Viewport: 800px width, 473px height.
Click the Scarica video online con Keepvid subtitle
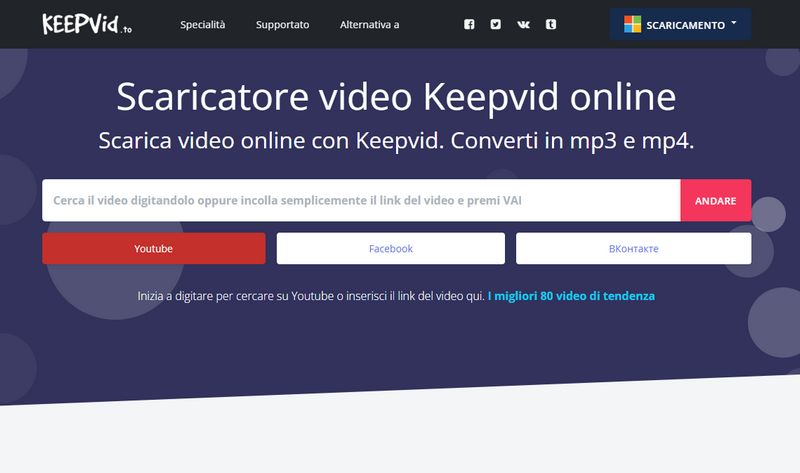(x=396, y=140)
